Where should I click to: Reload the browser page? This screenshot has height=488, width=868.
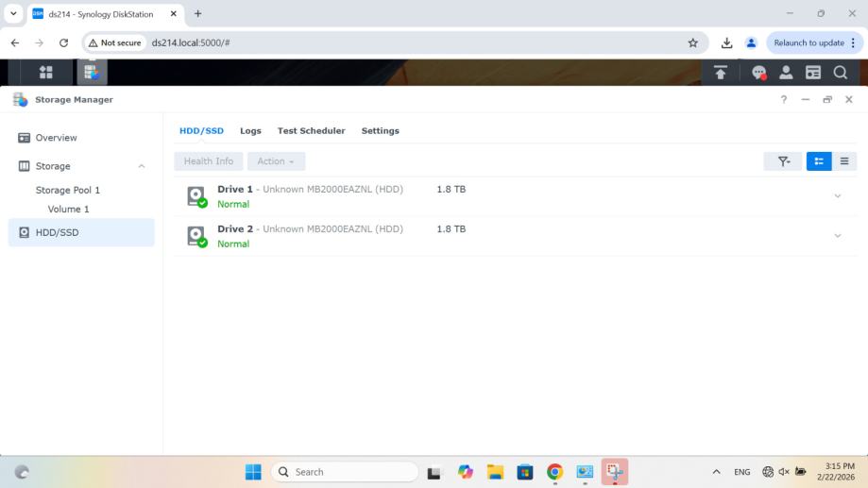(x=63, y=42)
